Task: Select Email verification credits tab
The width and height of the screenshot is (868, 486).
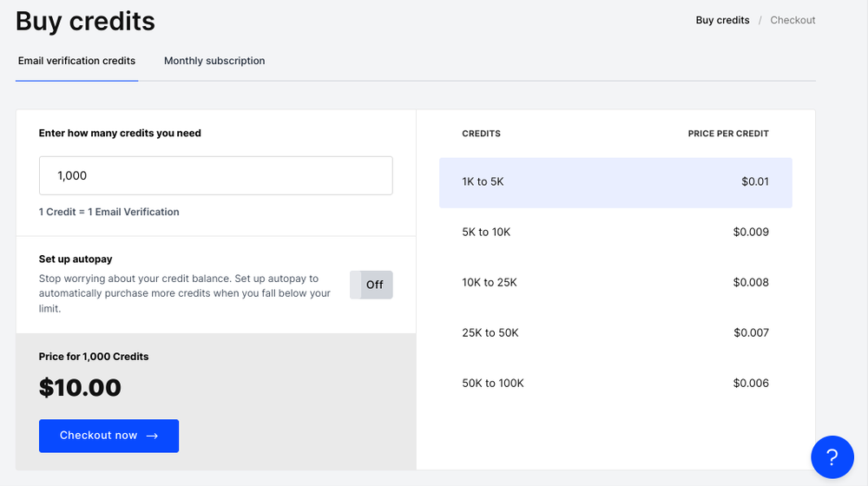Action: (76, 61)
